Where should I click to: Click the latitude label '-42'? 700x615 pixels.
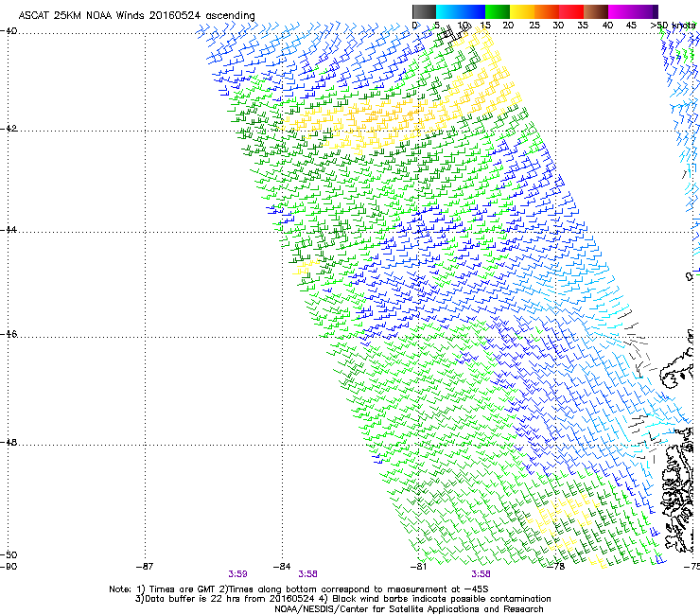[9, 129]
